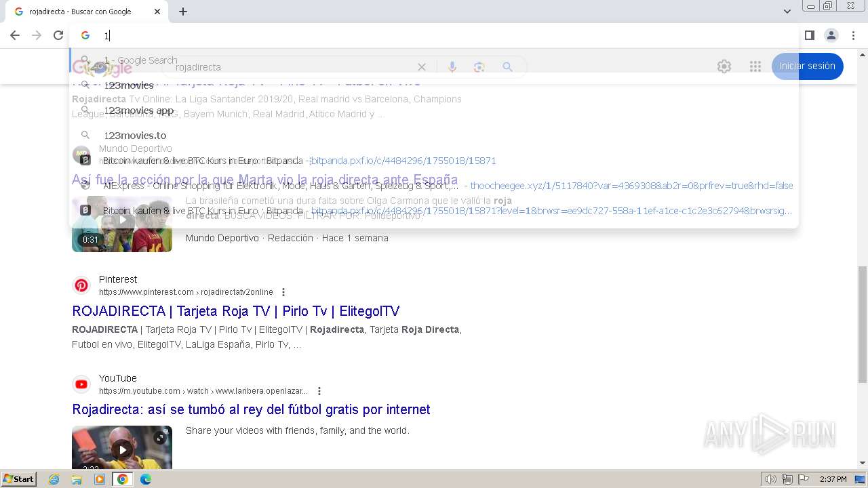Open 'Así fue la acción' Marta article link

[264, 180]
